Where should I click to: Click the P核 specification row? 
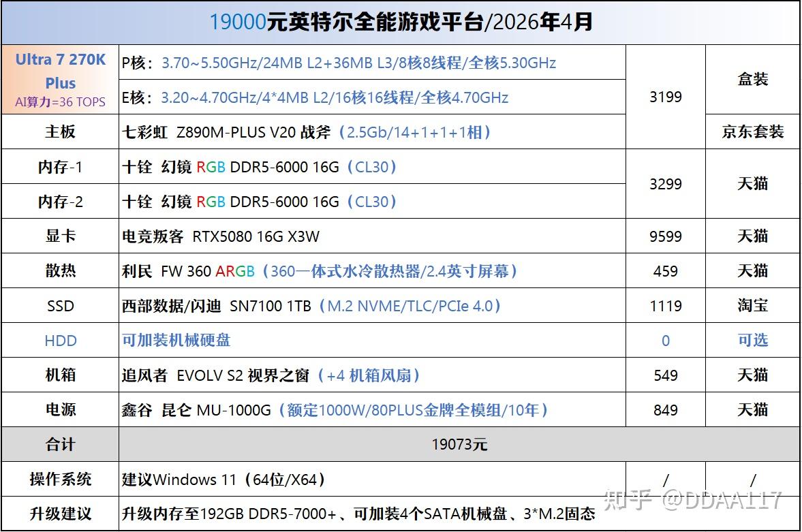coord(372,63)
